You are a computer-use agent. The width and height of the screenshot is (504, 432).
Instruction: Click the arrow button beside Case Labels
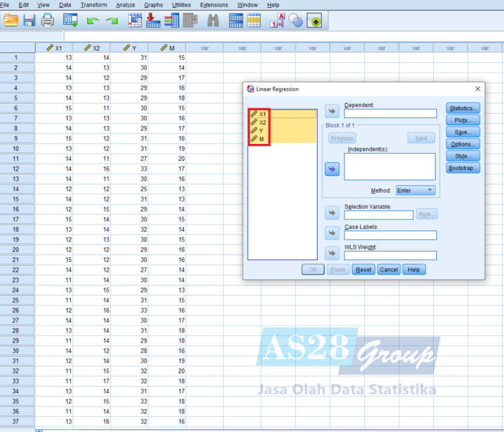click(x=332, y=233)
